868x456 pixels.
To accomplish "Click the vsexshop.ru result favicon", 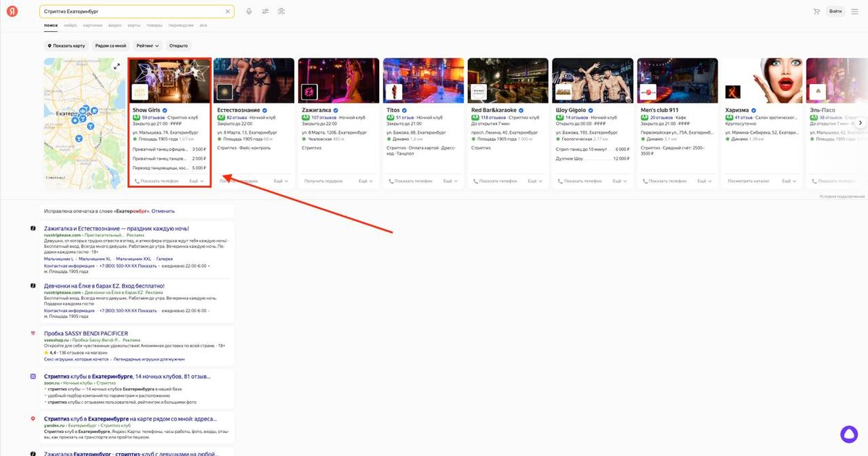I will tap(33, 333).
